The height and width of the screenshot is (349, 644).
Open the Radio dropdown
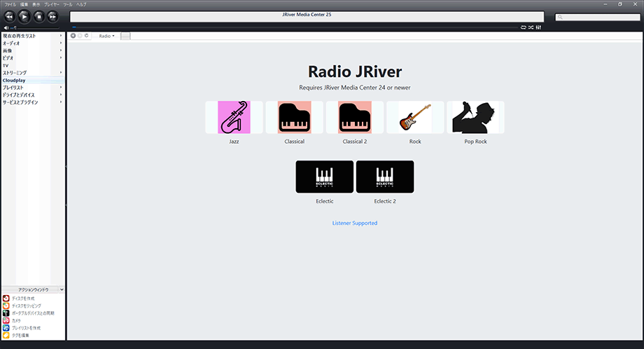pyautogui.click(x=106, y=36)
